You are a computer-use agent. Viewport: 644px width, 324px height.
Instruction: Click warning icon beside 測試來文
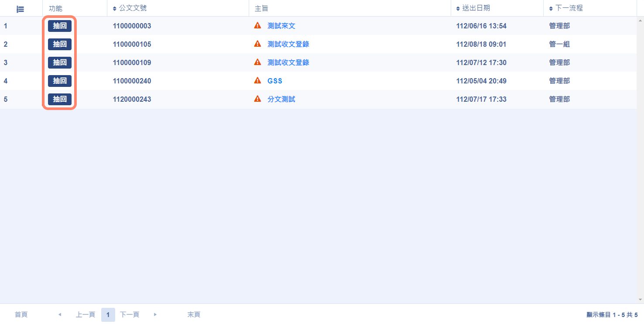(257, 26)
